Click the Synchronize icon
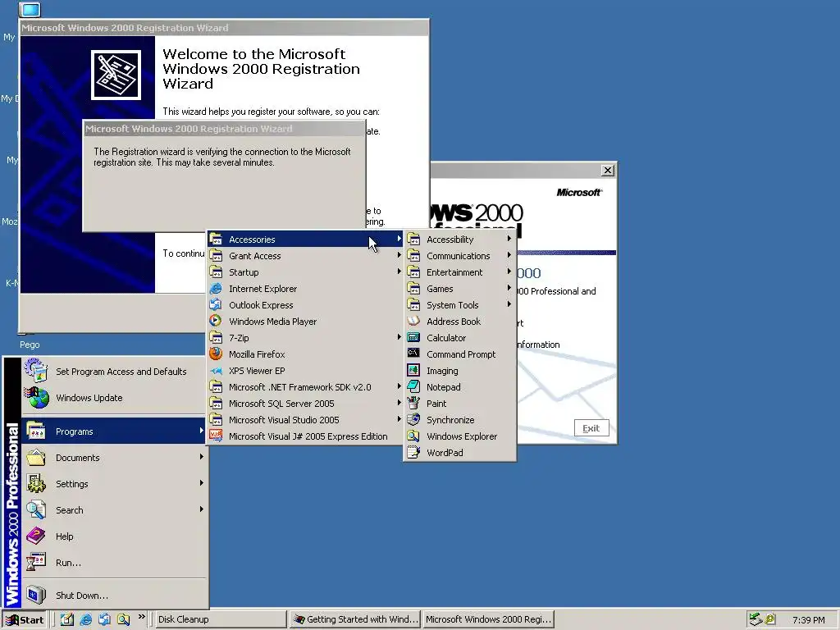The image size is (840, 630). pos(413,419)
